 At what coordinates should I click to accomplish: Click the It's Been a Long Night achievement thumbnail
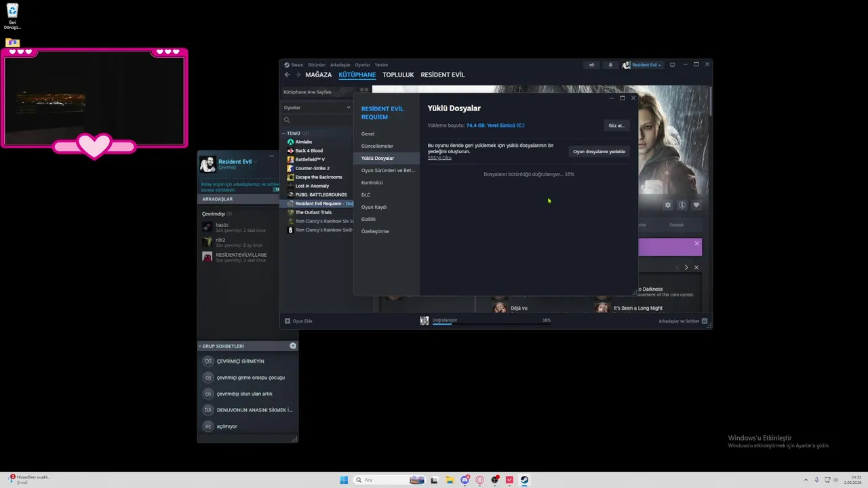point(602,308)
